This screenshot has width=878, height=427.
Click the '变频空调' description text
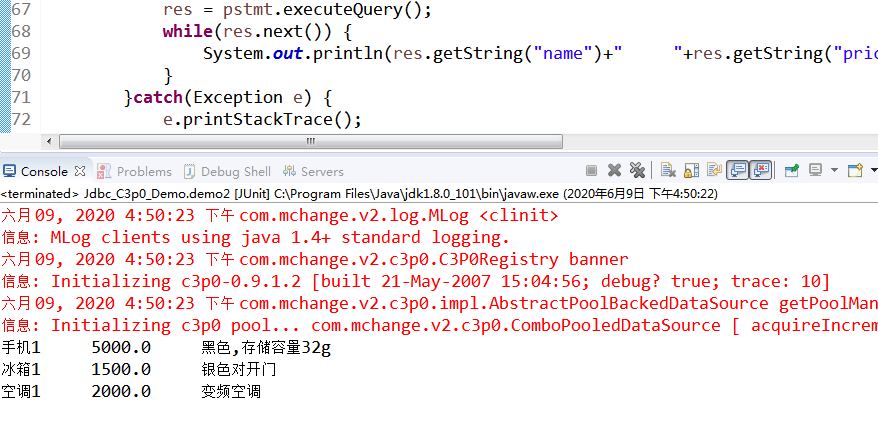(231, 391)
